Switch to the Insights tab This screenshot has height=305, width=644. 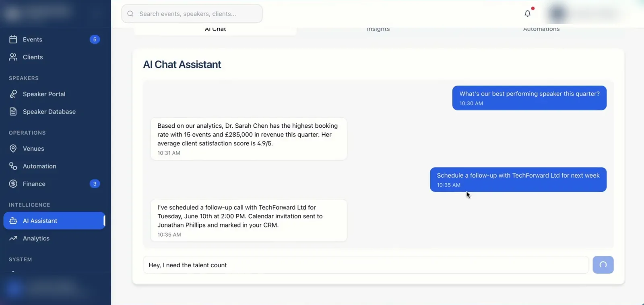378,29
